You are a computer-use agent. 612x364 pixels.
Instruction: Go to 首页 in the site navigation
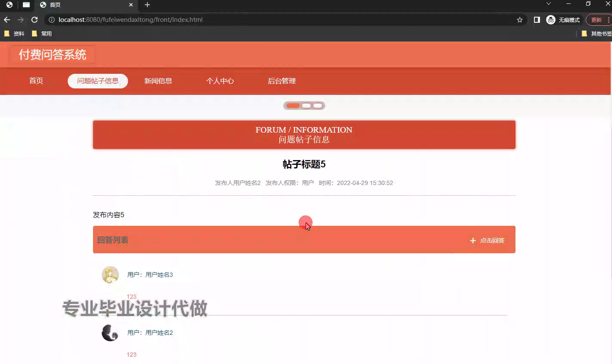pos(36,81)
